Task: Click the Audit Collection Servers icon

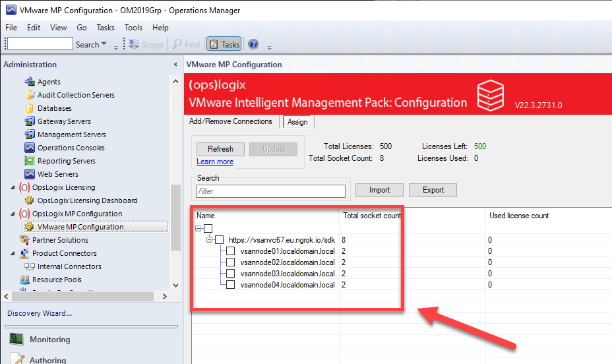Action: tap(30, 95)
